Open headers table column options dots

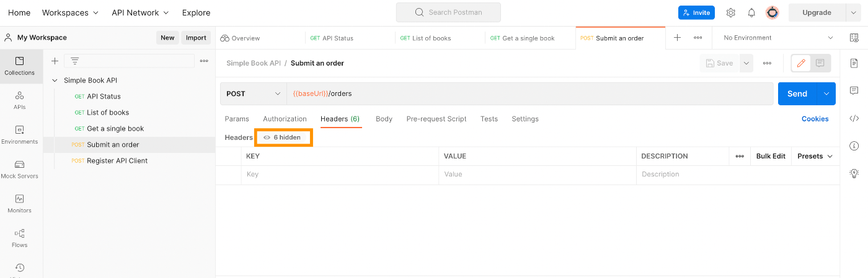pyautogui.click(x=740, y=156)
